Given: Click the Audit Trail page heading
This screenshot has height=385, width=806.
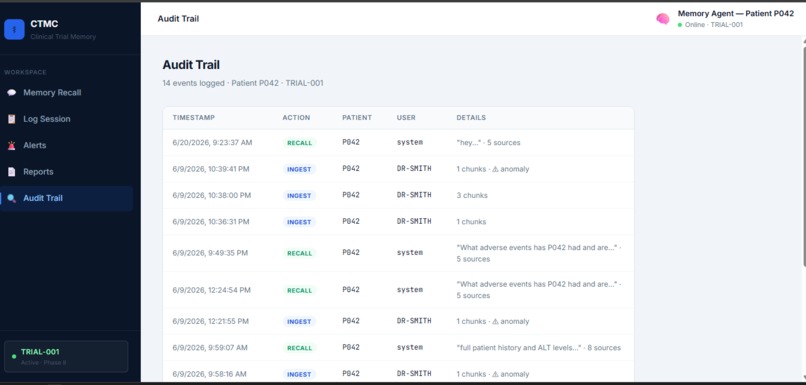Looking at the screenshot, I should coord(191,65).
